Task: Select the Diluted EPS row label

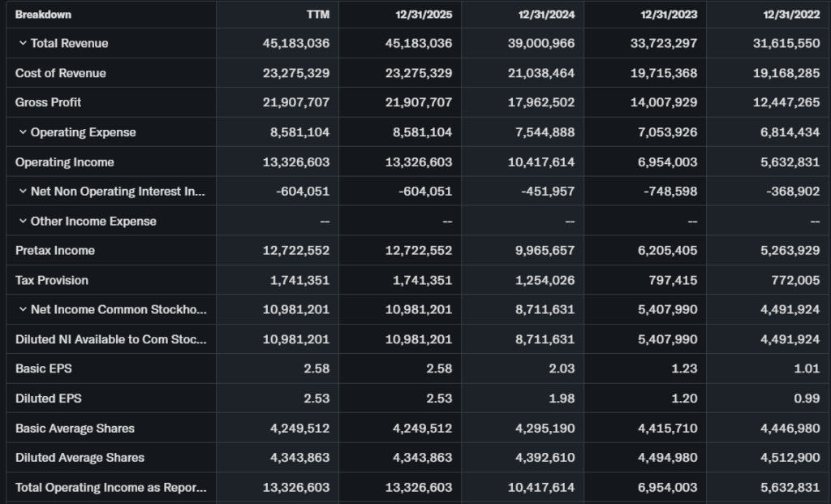Action: pyautogui.click(x=49, y=398)
